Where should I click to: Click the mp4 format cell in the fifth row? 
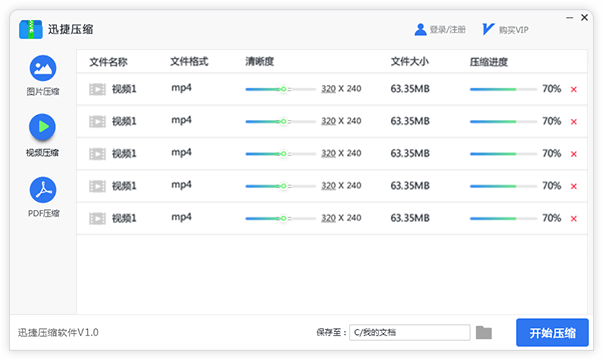182,217
